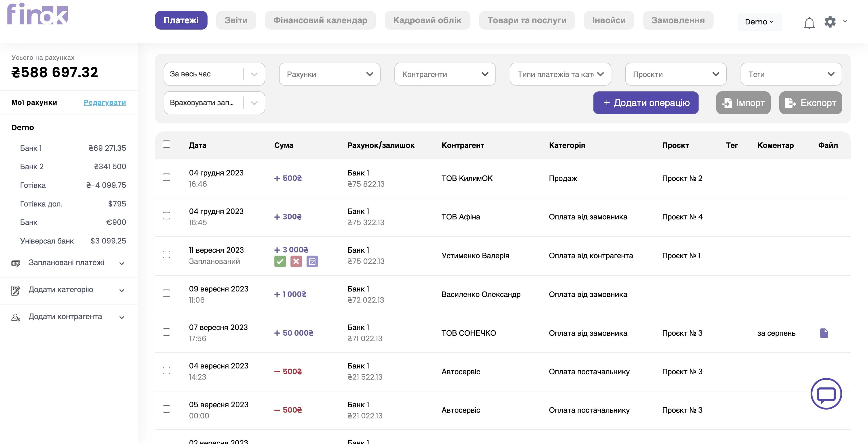Check the select-all checkbox in table header
The image size is (868, 444).
(166, 144)
